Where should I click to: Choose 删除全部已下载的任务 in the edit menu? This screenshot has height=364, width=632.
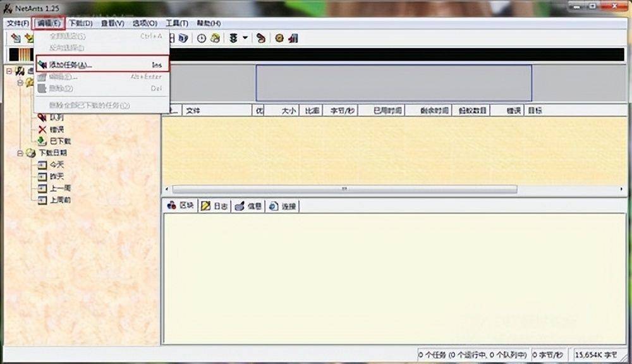coord(102,105)
